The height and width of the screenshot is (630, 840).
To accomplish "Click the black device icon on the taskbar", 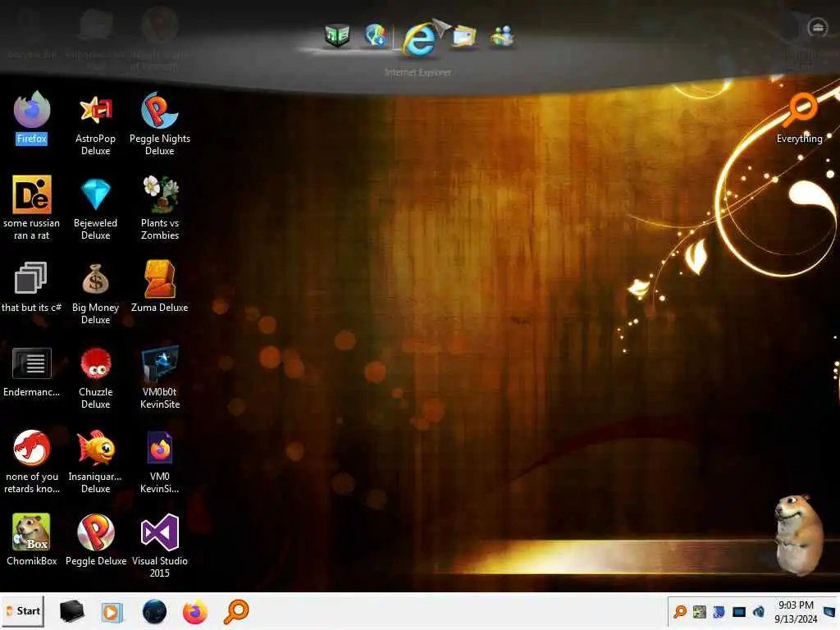I will (x=72, y=611).
